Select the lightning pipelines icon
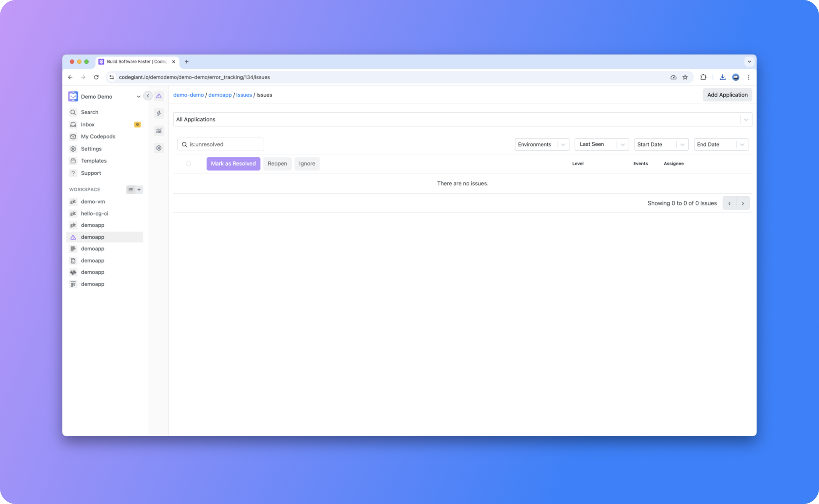This screenshot has height=504, width=819. click(158, 113)
